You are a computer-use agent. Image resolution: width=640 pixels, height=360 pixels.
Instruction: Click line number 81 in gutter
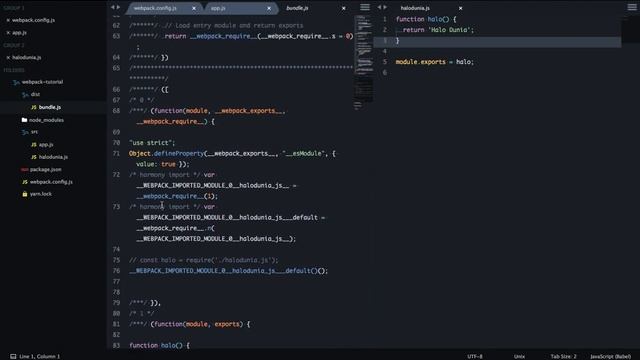(x=116, y=324)
